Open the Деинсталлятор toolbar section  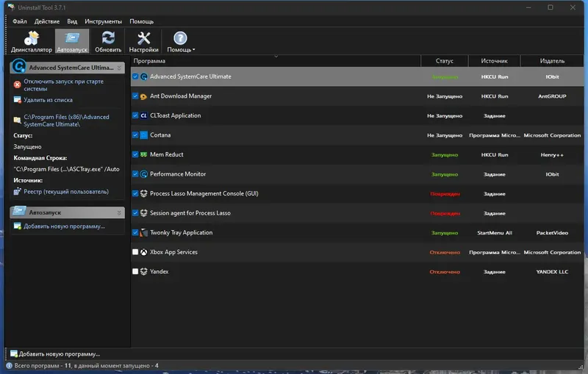click(x=32, y=41)
